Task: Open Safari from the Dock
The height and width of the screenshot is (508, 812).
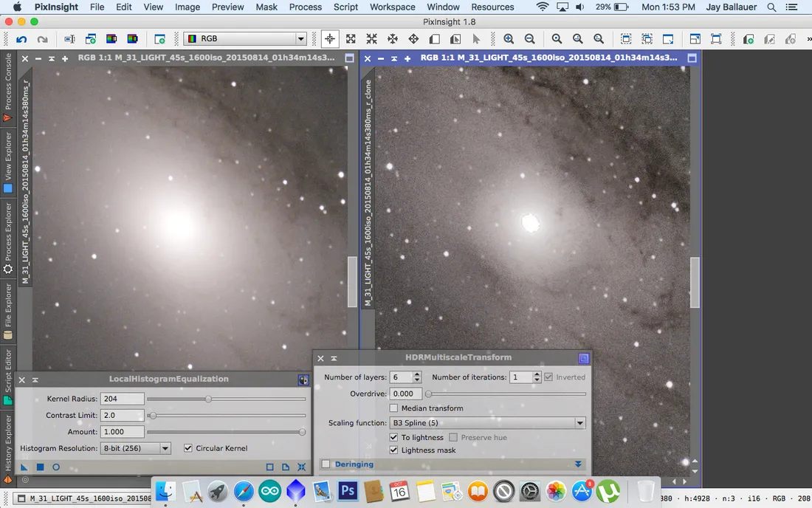Action: coord(244,491)
